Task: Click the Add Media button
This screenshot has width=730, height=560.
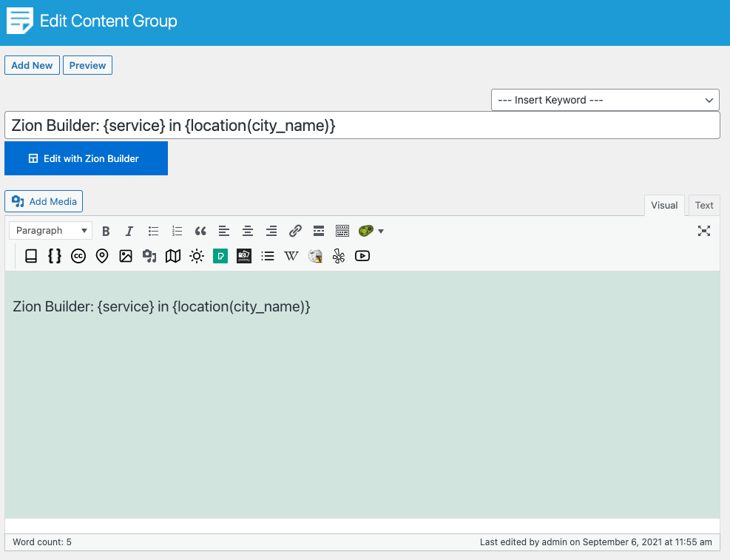Action: click(44, 201)
